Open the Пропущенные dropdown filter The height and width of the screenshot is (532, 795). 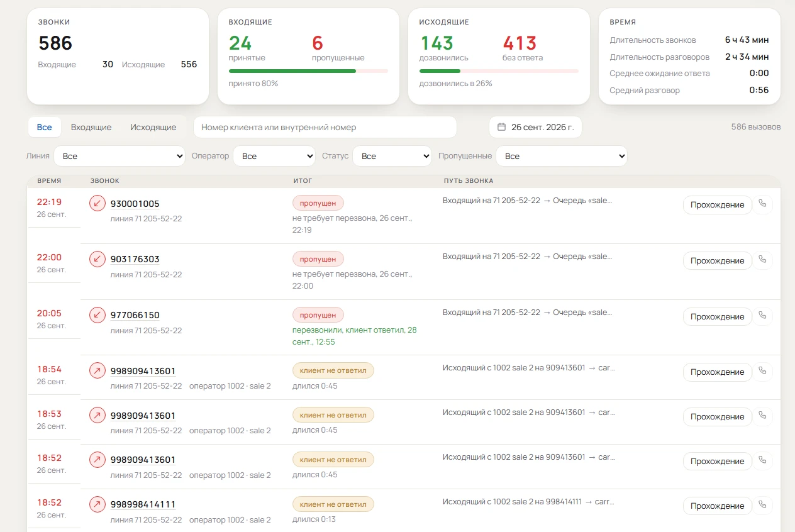click(562, 156)
